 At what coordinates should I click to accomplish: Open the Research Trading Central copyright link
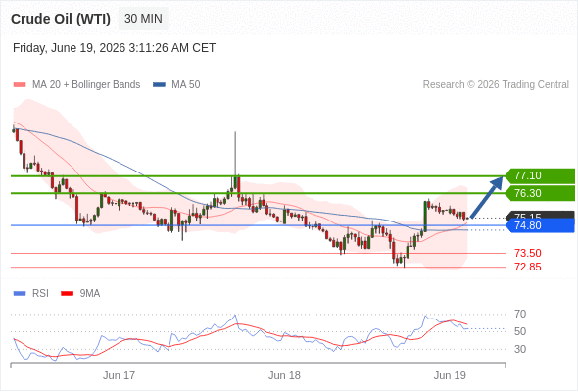496,85
